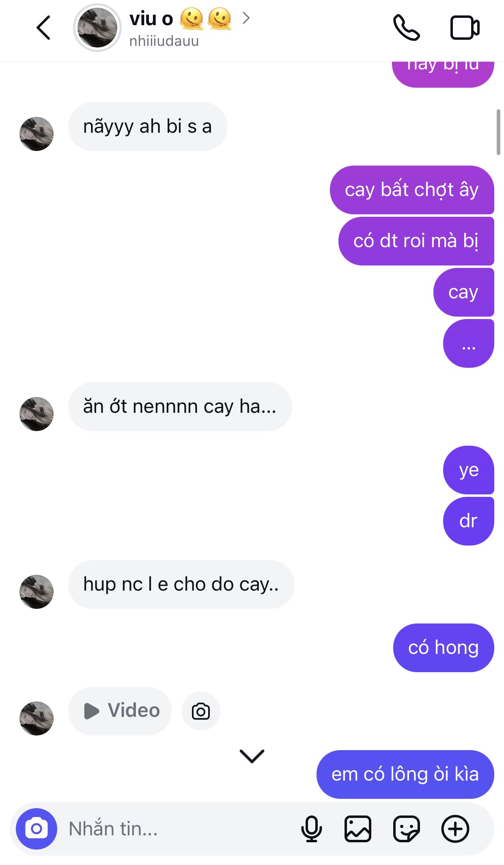Go back with the left arrow

click(43, 28)
